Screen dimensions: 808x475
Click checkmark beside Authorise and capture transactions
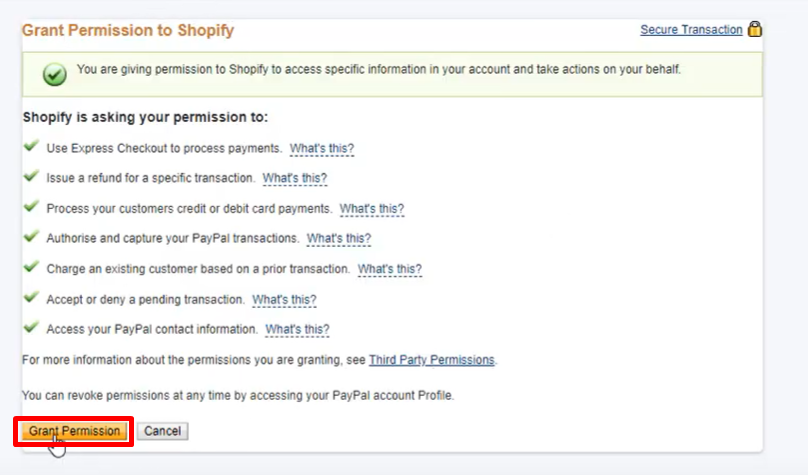31,238
